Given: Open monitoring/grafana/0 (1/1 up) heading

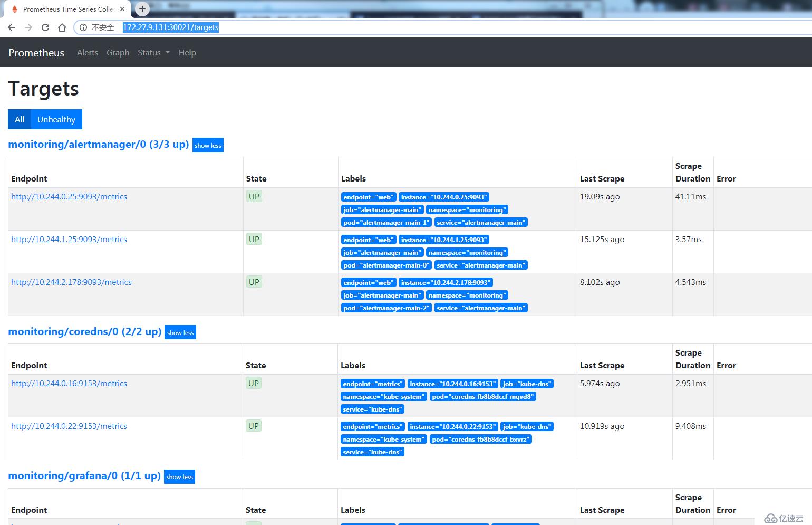Looking at the screenshot, I should [84, 476].
